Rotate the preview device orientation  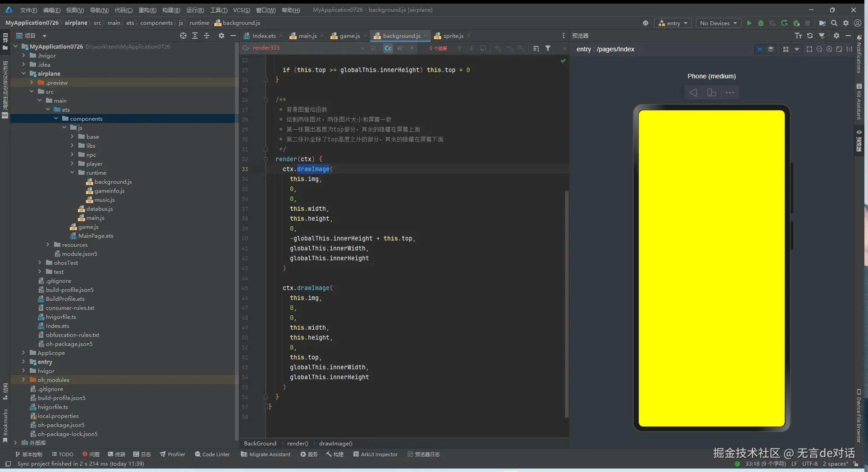711,93
